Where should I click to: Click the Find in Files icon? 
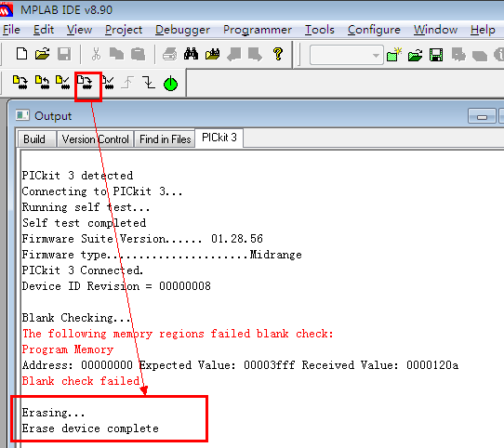(212, 54)
